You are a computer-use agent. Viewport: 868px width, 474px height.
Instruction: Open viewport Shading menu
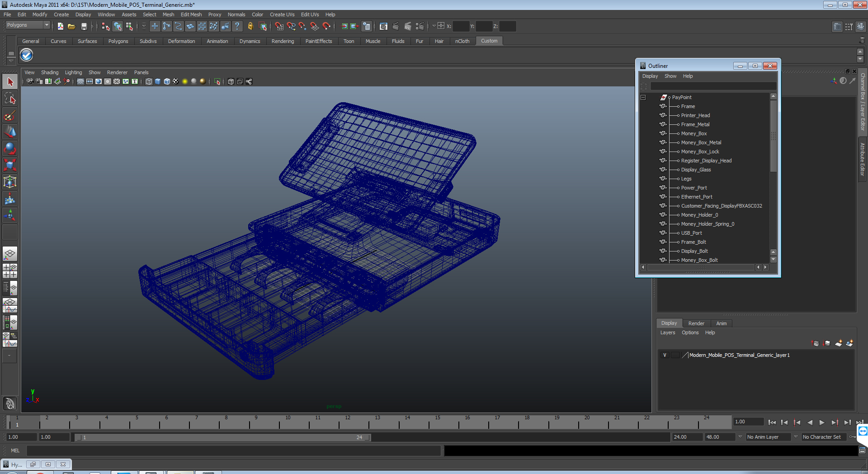(x=50, y=72)
